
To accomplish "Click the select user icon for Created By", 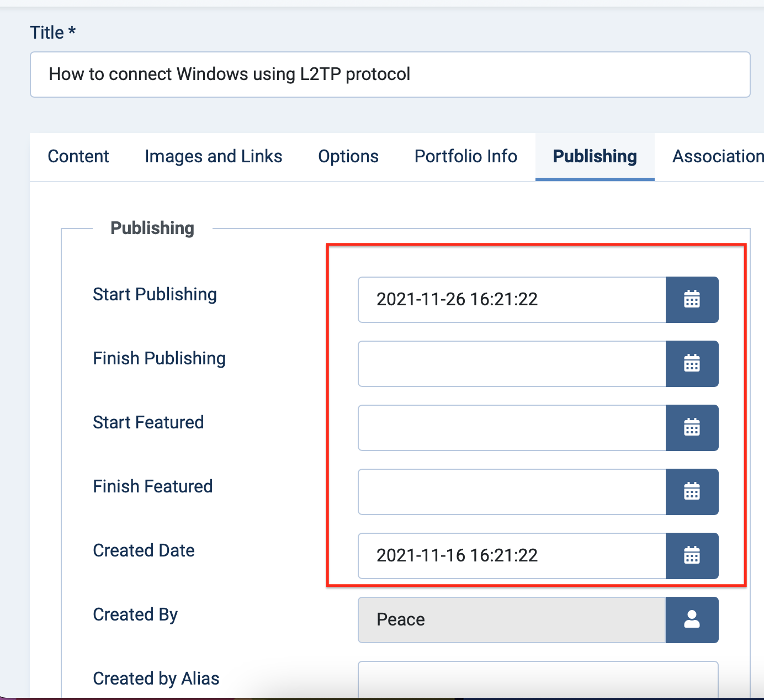I will click(x=692, y=620).
